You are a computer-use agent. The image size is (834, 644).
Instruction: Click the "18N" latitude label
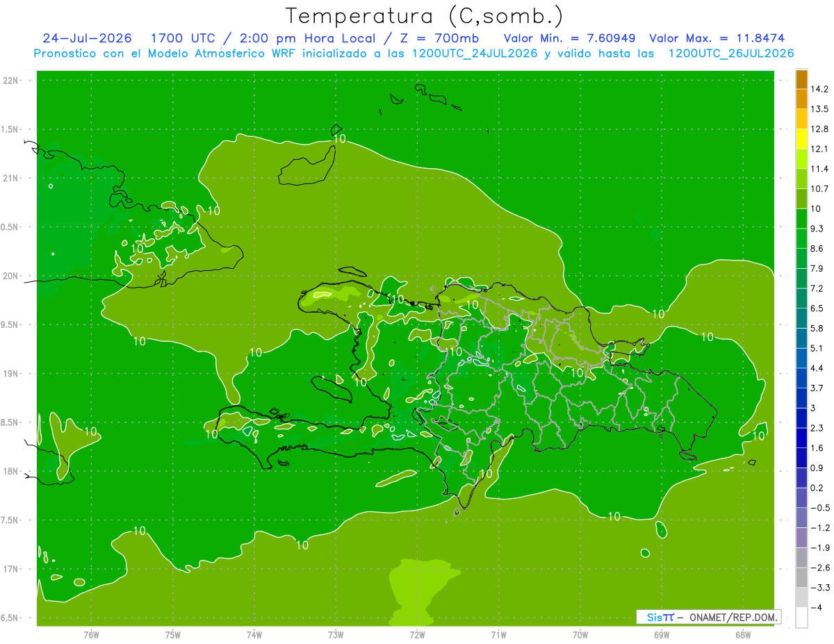pyautogui.click(x=12, y=471)
